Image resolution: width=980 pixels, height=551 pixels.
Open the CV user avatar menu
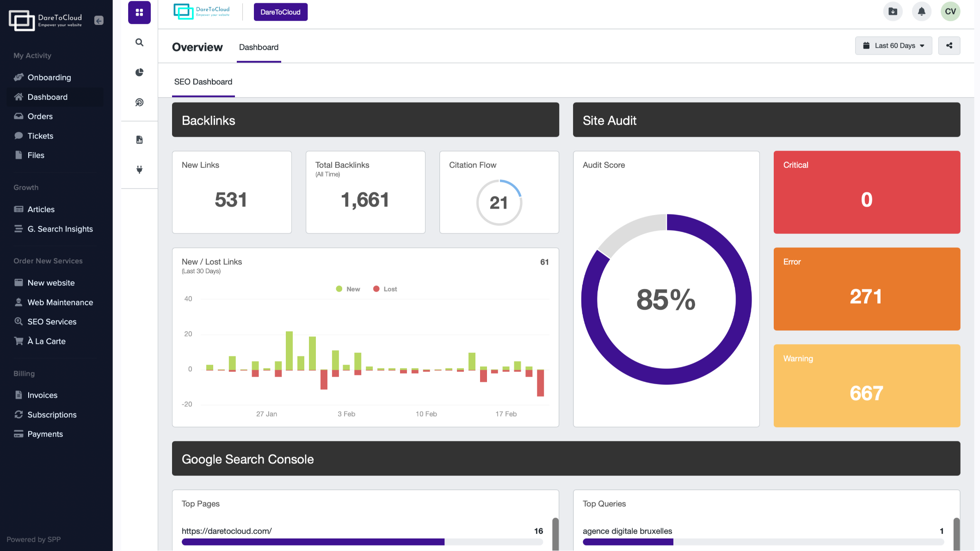950,12
